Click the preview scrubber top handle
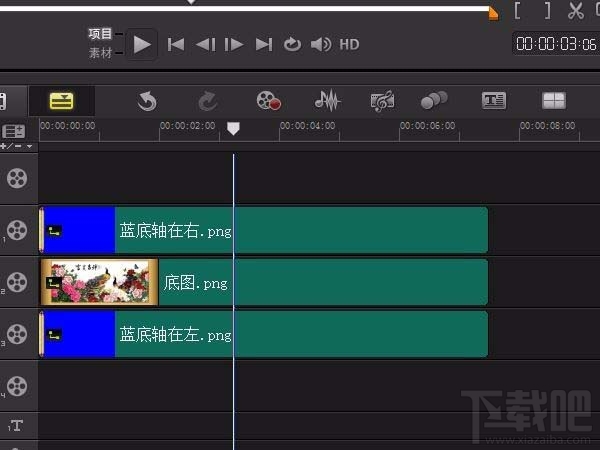600x450 pixels. [x=191, y=2]
